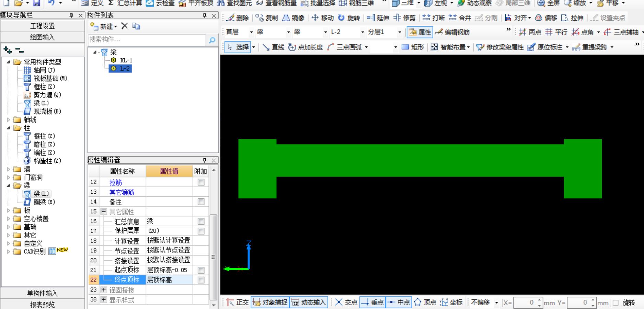The height and width of the screenshot is (309, 644).
Task: Click the 延伸 extend tool
Action: 378,18
